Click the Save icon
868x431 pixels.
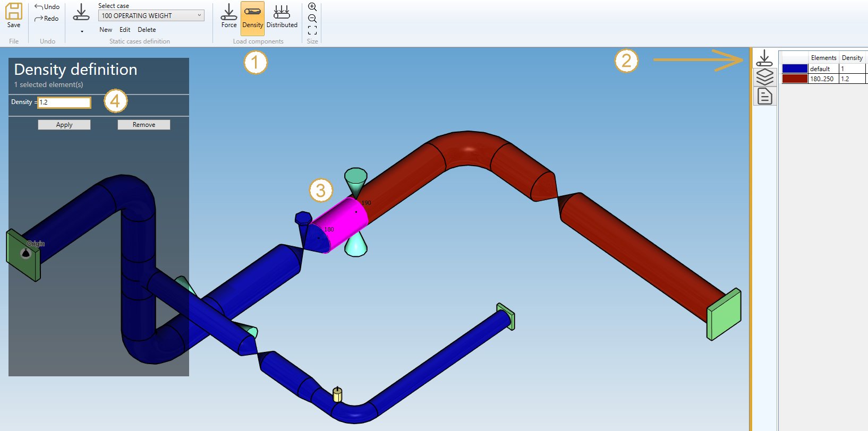14,15
